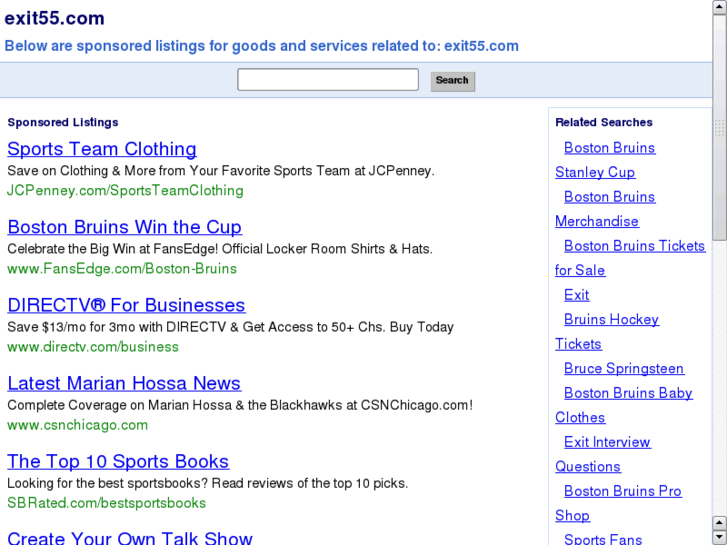Open the DIRECTV For Businesses listing
Viewport: 727px width, 545px height.
point(126,305)
